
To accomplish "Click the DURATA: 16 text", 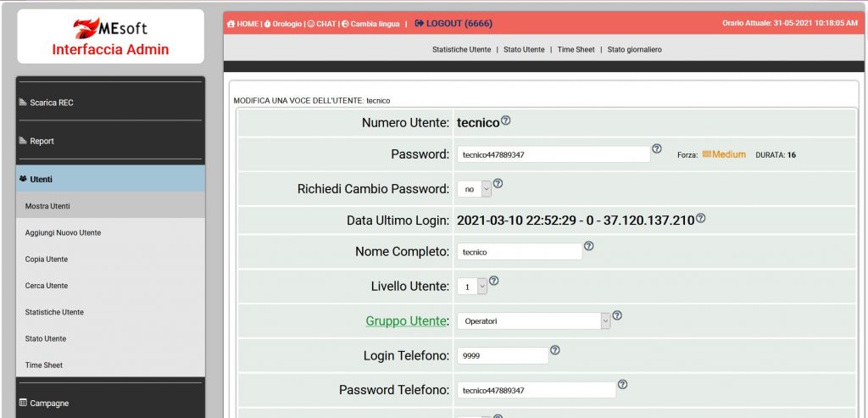I will (x=776, y=155).
